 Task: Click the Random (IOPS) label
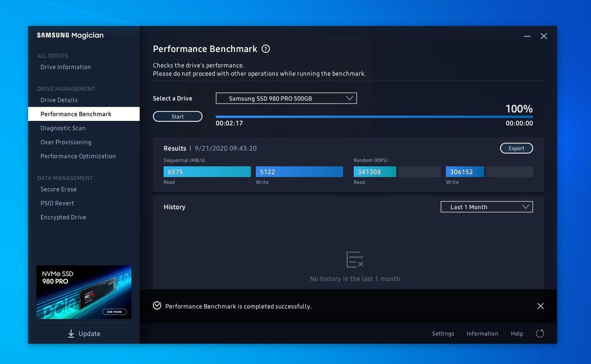tap(371, 161)
